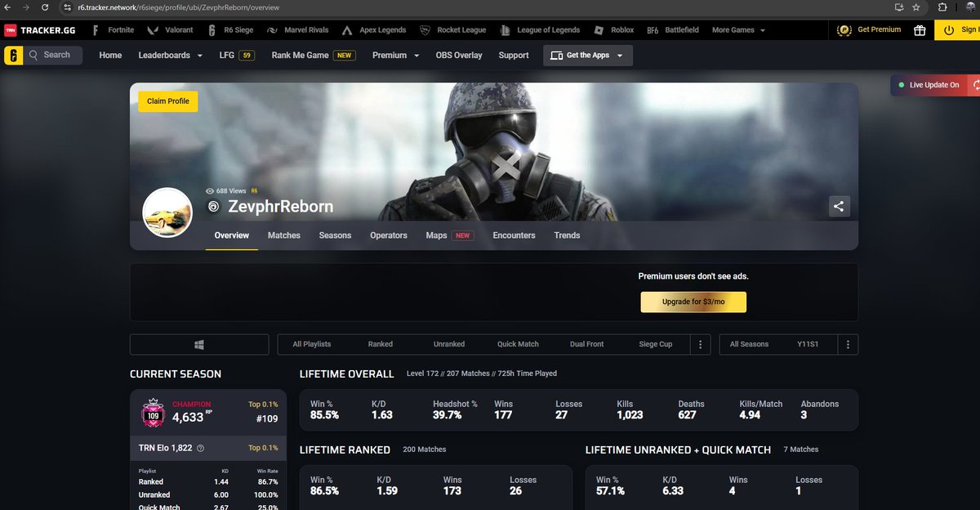Open browser extensions puzzle icon

click(942, 7)
